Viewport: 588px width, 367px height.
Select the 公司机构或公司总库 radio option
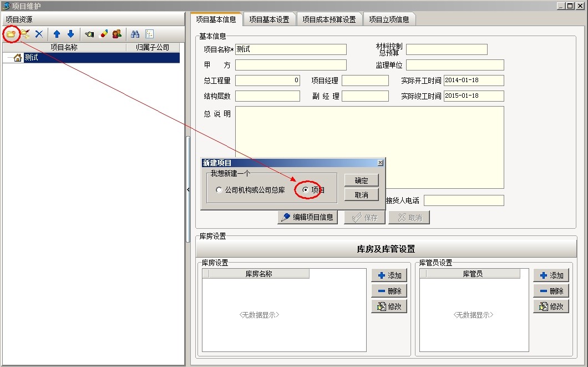tap(219, 190)
